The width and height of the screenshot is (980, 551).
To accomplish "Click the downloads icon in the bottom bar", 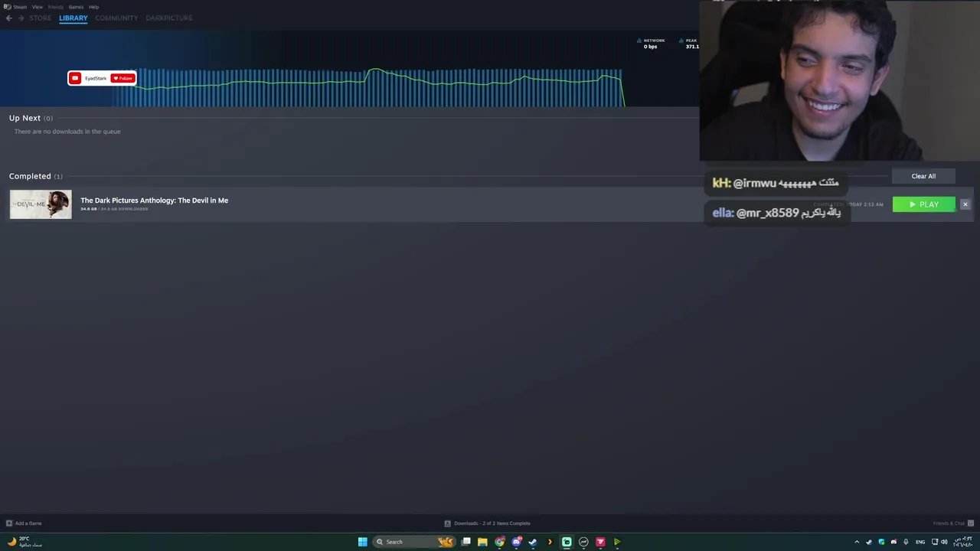I will (448, 523).
